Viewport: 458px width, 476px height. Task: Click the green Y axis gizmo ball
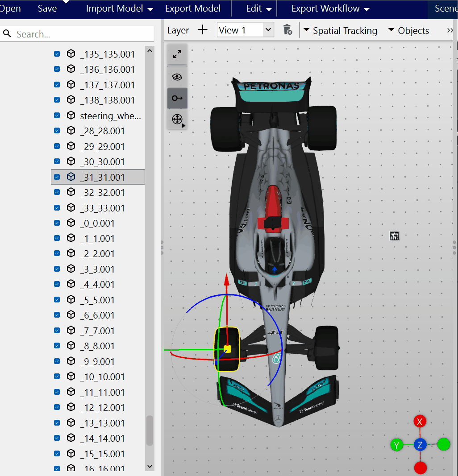coord(396,445)
